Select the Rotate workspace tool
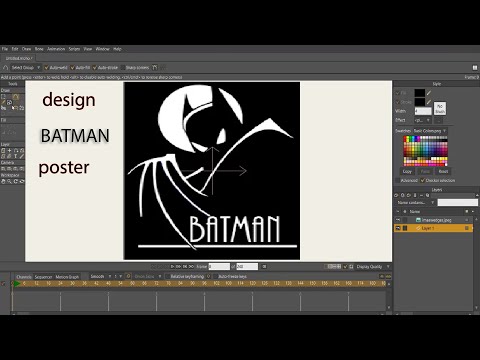This screenshot has width=480, height=360. tap(15, 181)
